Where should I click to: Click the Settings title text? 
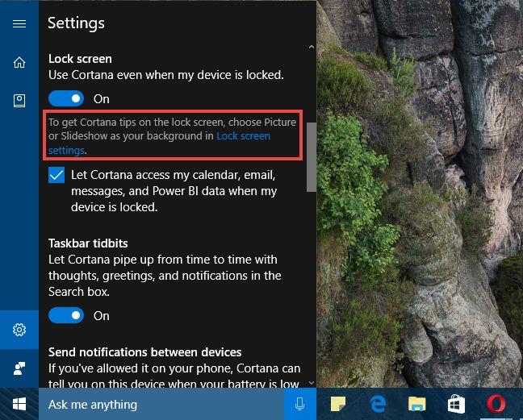tap(76, 23)
